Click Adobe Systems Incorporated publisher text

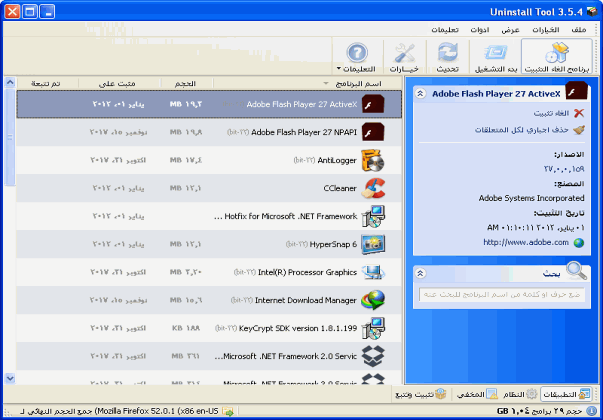(531, 198)
